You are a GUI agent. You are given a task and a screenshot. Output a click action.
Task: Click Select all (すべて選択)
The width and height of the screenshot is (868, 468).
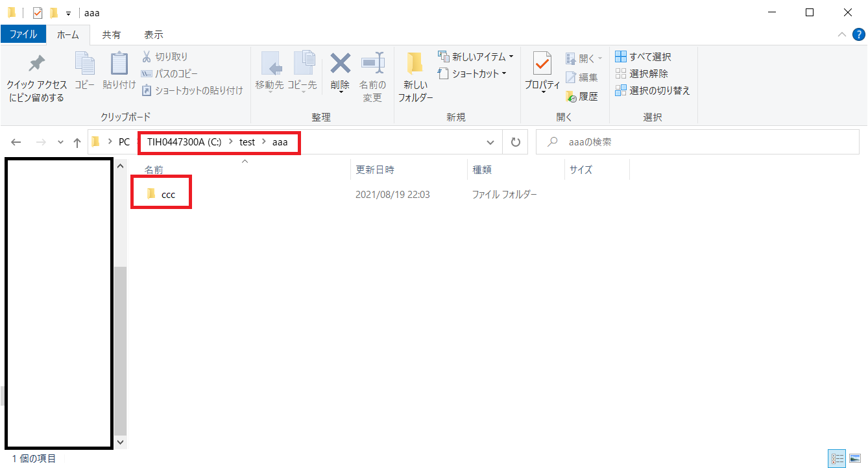point(643,57)
